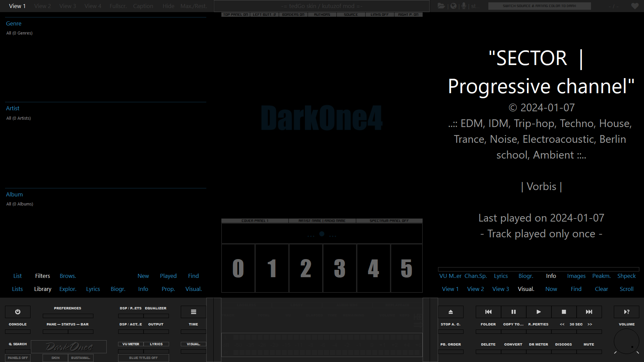Toggle BLUE TITLES OFF button
This screenshot has width=644, height=362.
click(x=143, y=358)
